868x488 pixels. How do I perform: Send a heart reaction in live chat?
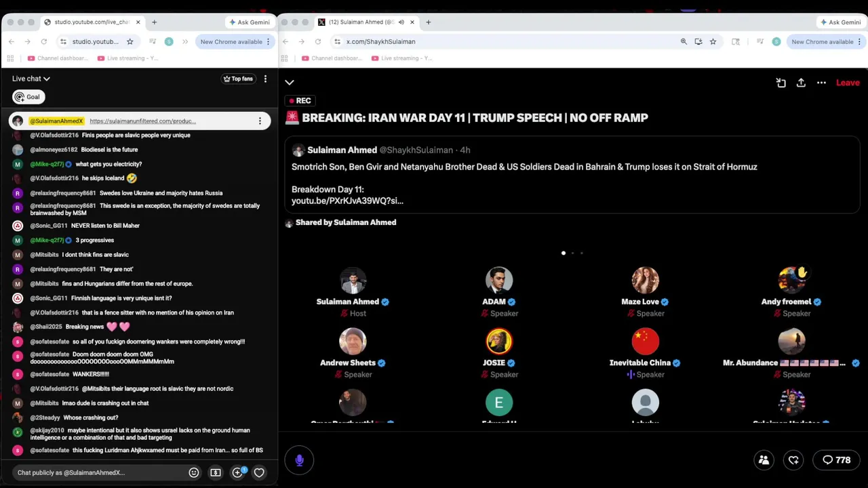(x=259, y=472)
